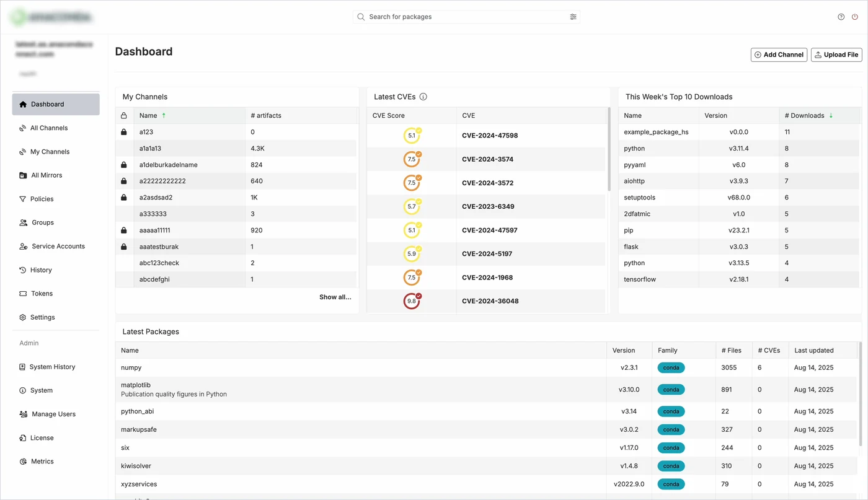The width and height of the screenshot is (868, 500).
Task: Click the 9.8 CVE score badge
Action: point(412,301)
